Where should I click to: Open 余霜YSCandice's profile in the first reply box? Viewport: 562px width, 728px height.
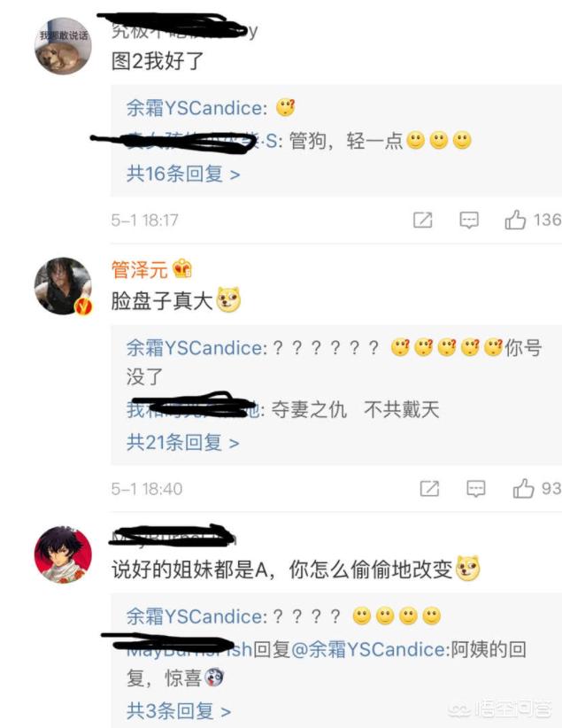pyautogui.click(x=196, y=109)
